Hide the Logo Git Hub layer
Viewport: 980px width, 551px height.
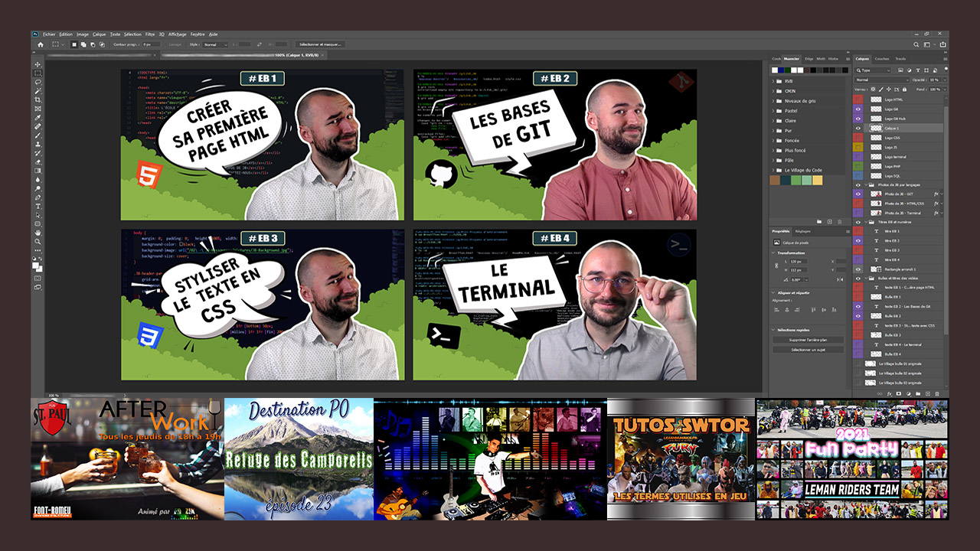858,119
